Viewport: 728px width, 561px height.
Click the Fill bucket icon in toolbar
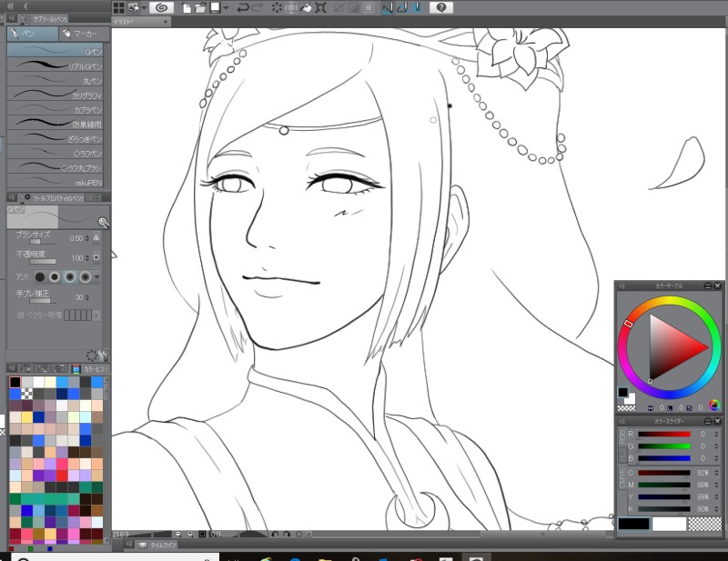tap(308, 7)
